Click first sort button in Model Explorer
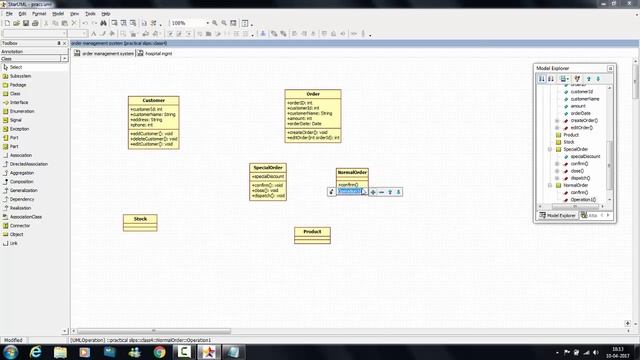Image resolution: width=640 pixels, height=360 pixels. [x=542, y=79]
